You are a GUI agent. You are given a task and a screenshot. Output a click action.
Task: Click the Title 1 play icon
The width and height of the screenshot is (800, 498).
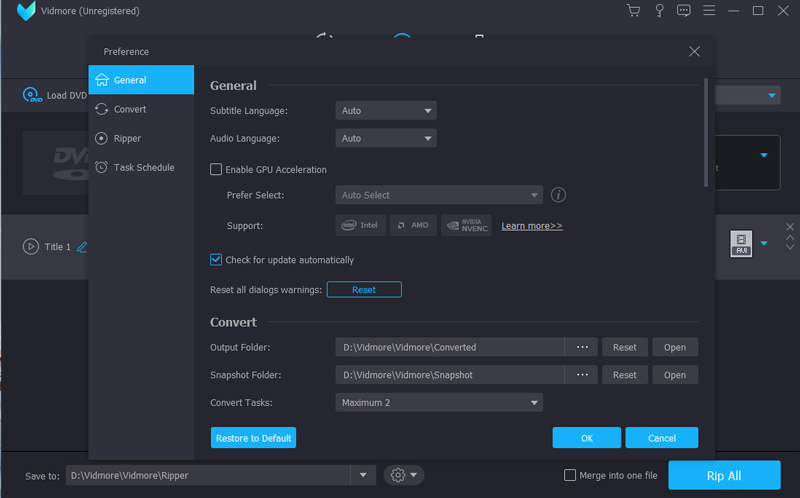(31, 246)
